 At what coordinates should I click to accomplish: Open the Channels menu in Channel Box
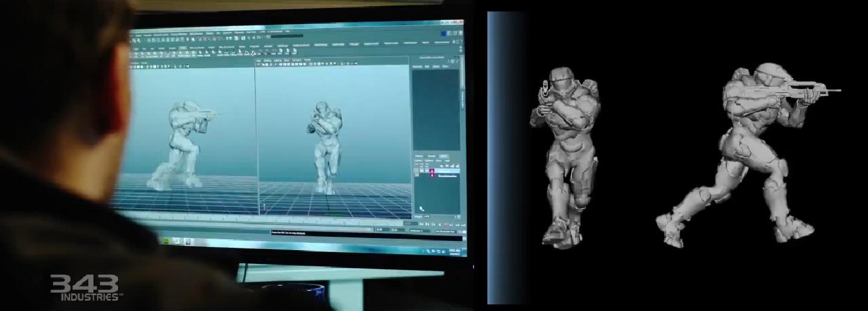coord(417,66)
